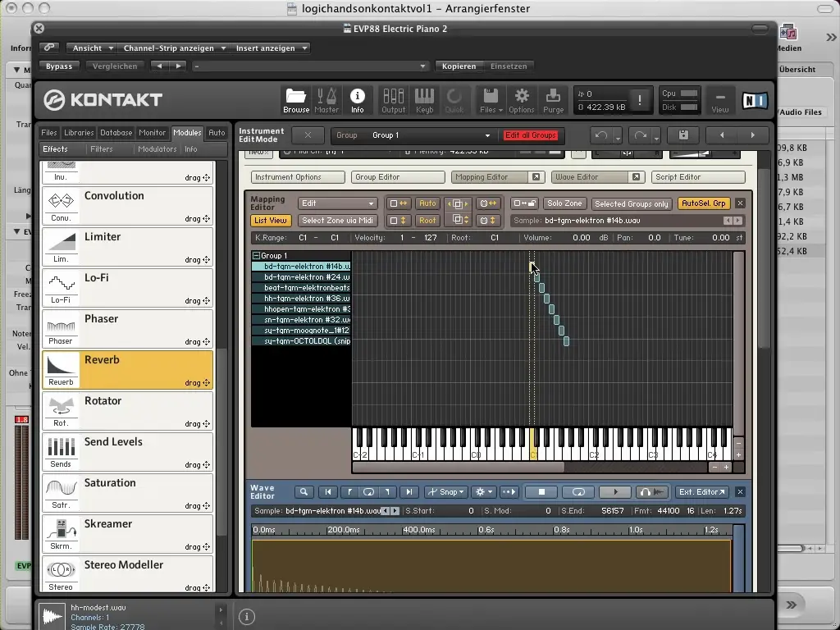The width and height of the screenshot is (840, 630).
Task: Open the Script Editor panel
Action: [x=698, y=177]
